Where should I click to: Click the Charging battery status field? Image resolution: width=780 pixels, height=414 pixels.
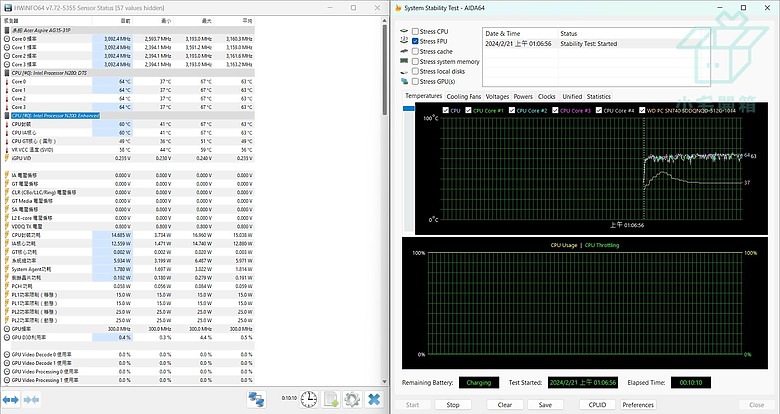479,383
